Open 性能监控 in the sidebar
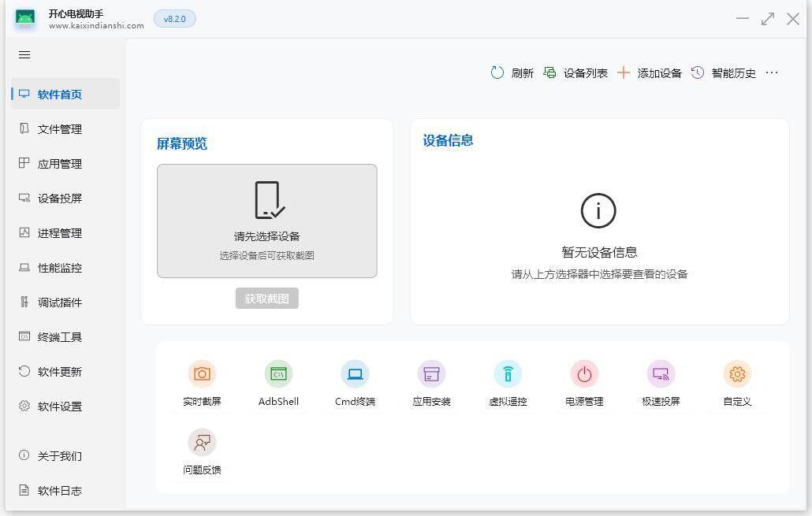Viewport: 812px width, 516px height. pyautogui.click(x=65, y=268)
